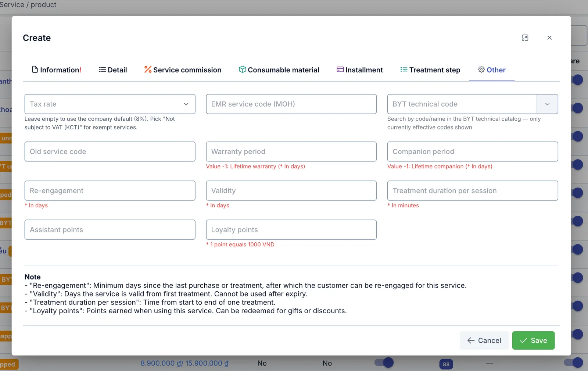
Task: Select the Installment tab
Action: [x=360, y=70]
